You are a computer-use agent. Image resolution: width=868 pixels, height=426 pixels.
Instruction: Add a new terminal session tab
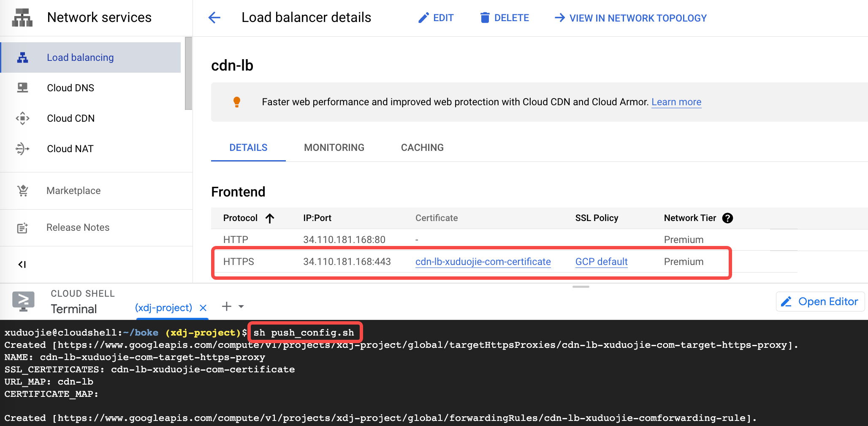tap(227, 306)
